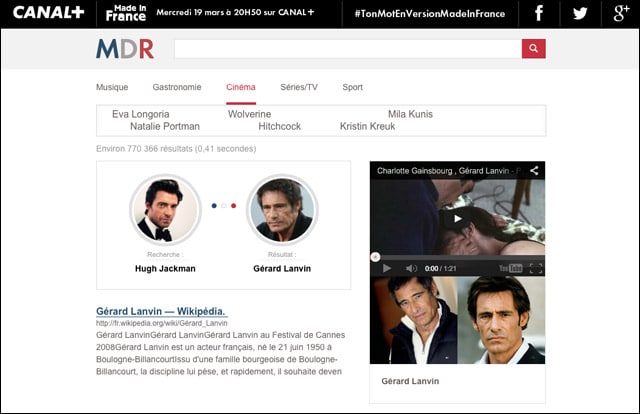Click the Made In France logo
Screen dimensions: 640x414
tap(126, 13)
